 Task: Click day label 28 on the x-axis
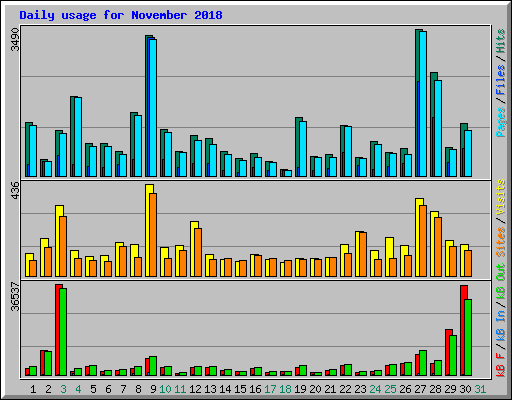coord(435,389)
